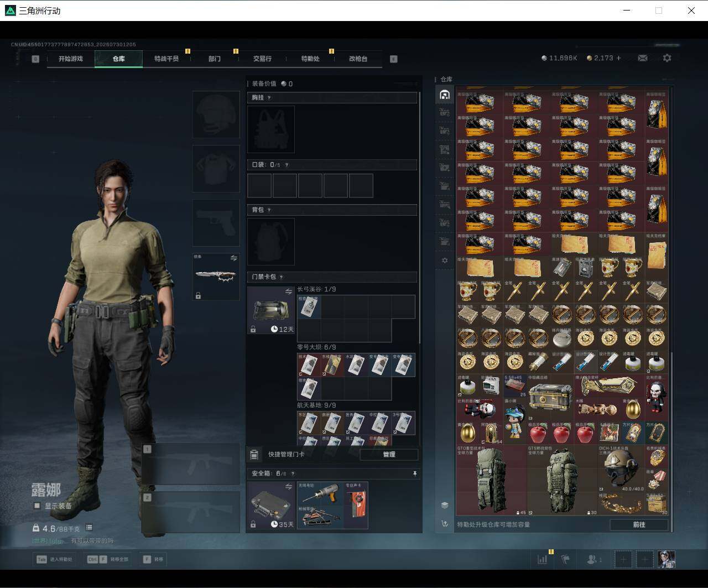The width and height of the screenshot is (708, 588).
Task: Pin the 安全箱 section
Action: click(x=414, y=473)
